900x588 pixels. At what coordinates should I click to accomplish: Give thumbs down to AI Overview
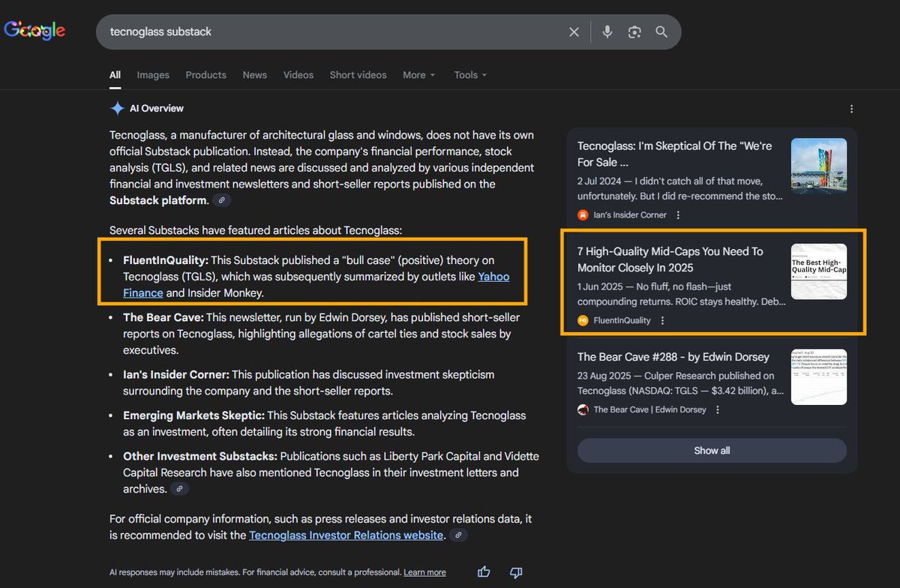(x=516, y=572)
